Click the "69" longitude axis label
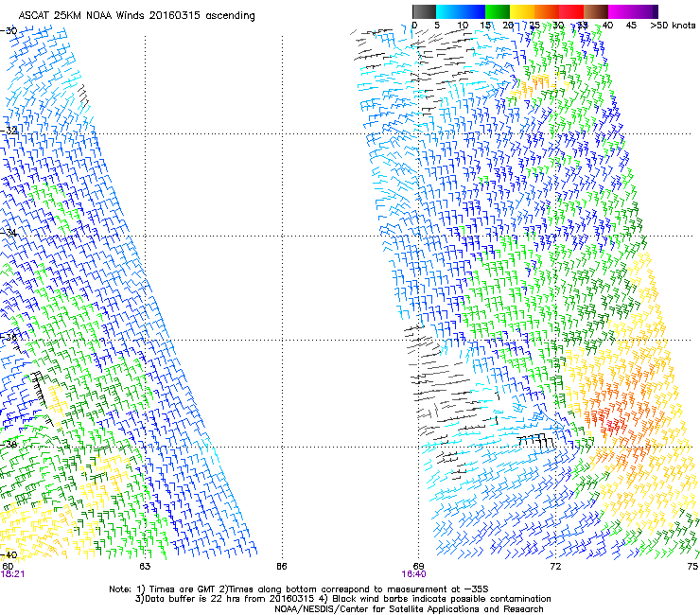Image resolution: width=700 pixels, height=615 pixels. coord(418,567)
